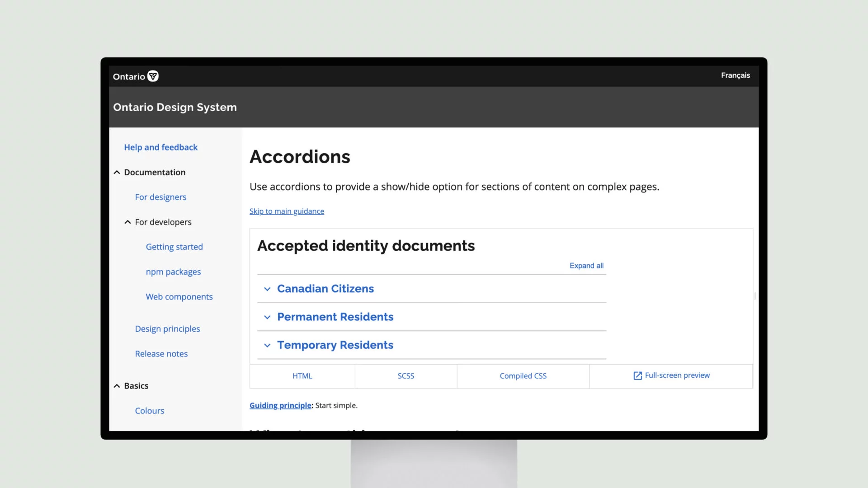Viewport: 868px width, 488px height.
Task: Click the HTML tab
Action: tap(302, 375)
